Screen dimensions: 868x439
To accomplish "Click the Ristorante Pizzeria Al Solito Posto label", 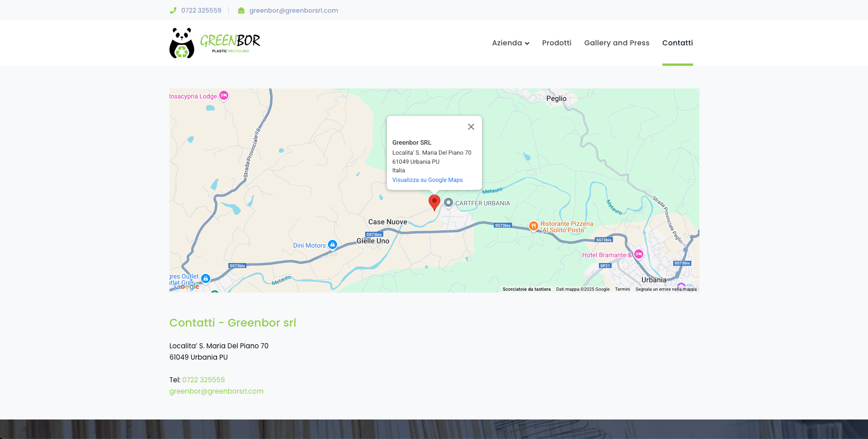I will point(567,227).
